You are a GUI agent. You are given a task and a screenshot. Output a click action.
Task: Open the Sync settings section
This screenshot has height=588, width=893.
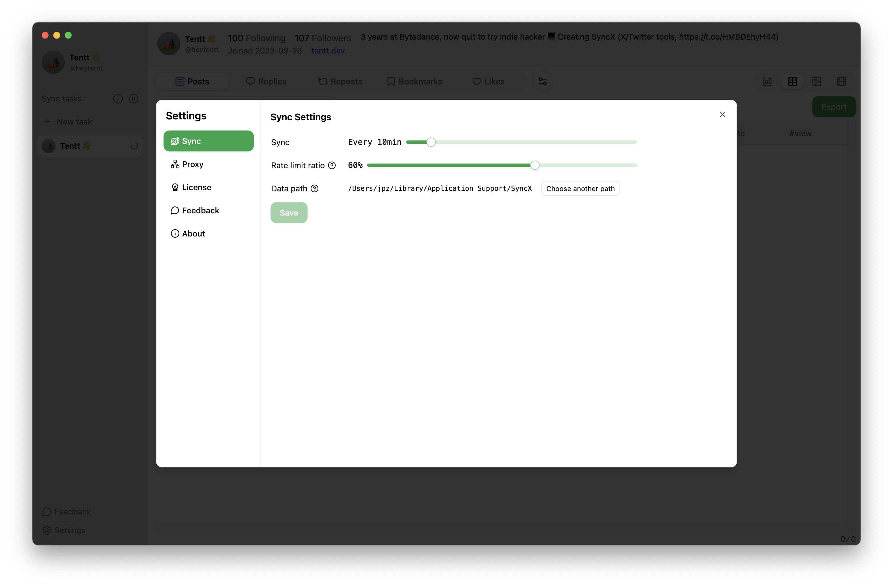(x=208, y=141)
